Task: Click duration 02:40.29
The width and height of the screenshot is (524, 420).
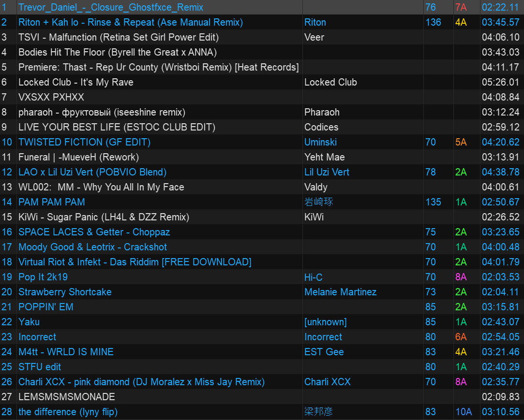Action: click(501, 367)
